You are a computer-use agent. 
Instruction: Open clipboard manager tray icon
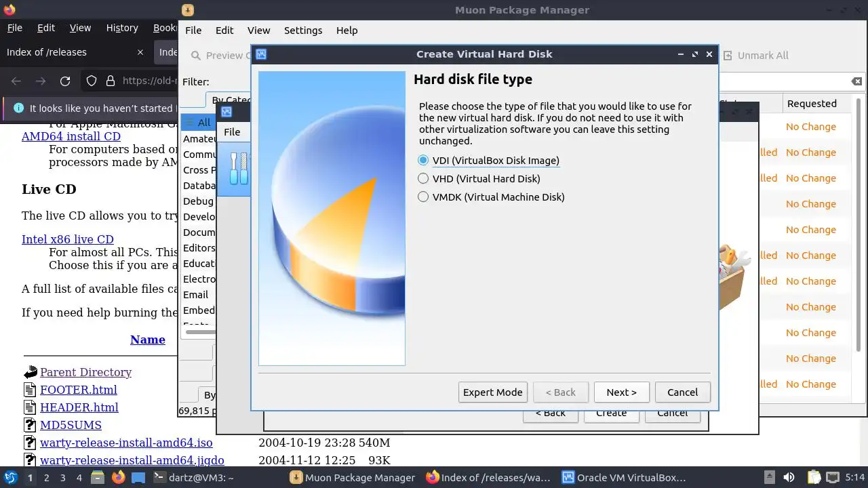814,477
